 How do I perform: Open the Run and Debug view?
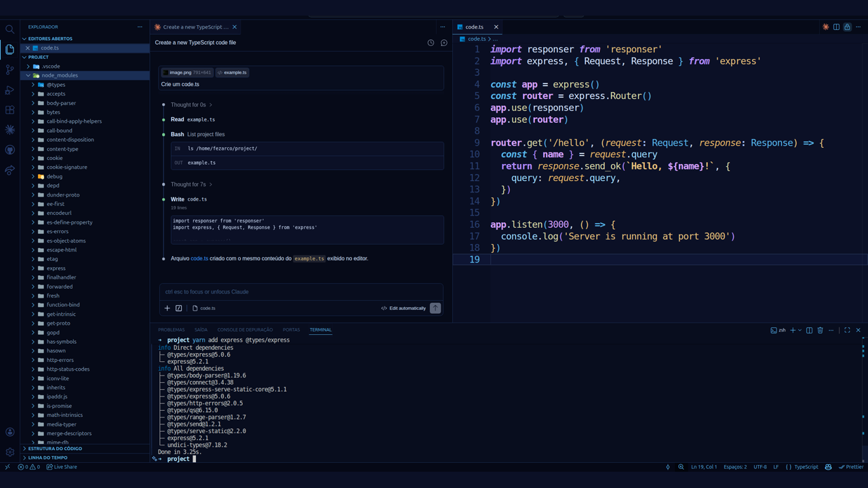coord(9,90)
